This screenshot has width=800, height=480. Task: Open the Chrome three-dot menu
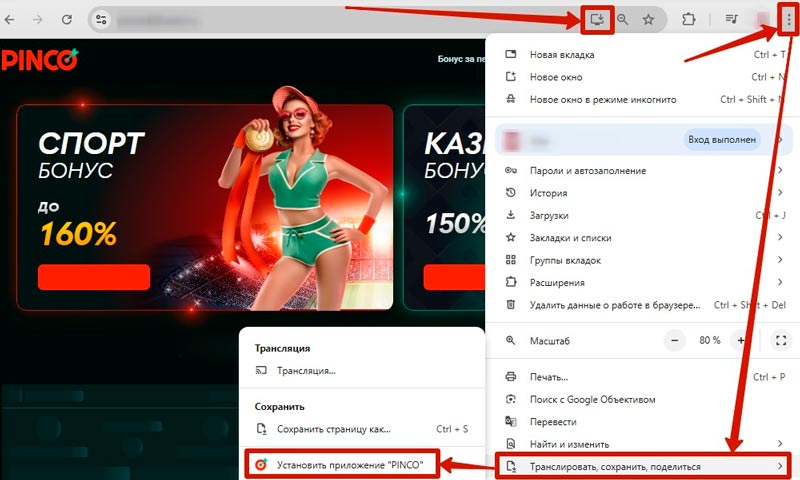[x=787, y=19]
